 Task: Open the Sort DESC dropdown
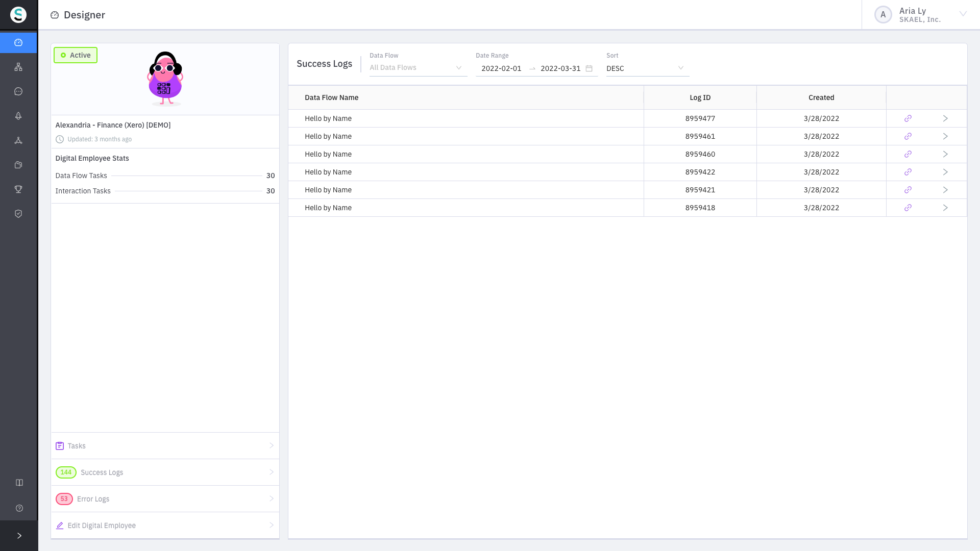(647, 68)
